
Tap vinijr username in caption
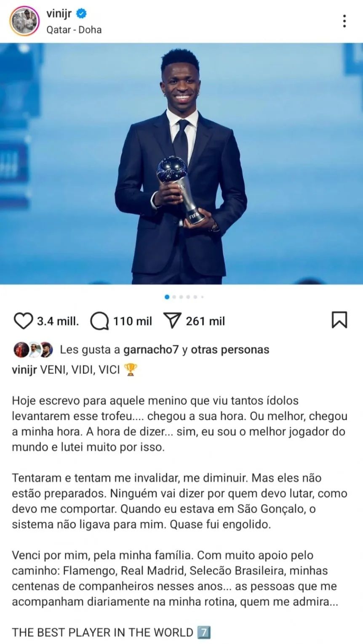[24, 370]
